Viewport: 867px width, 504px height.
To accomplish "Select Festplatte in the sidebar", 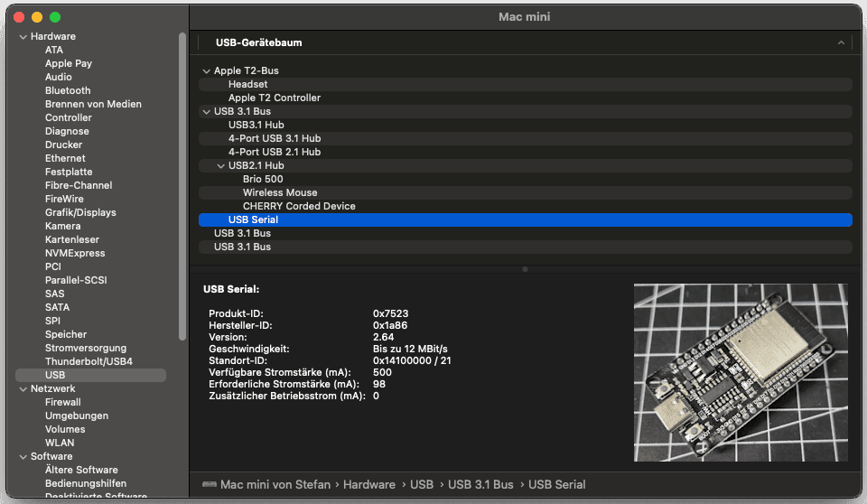I will 69,172.
